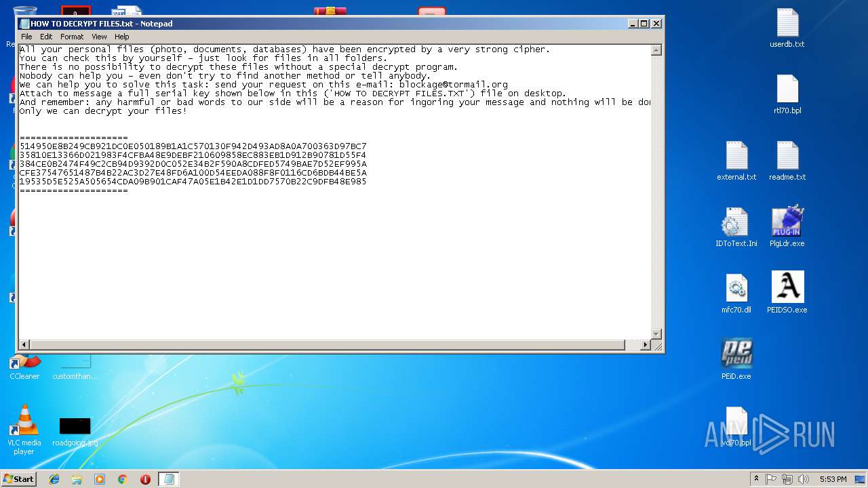Viewport: 868px width, 488px height.
Task: Launch Google Chrome from taskbar
Action: point(122,479)
